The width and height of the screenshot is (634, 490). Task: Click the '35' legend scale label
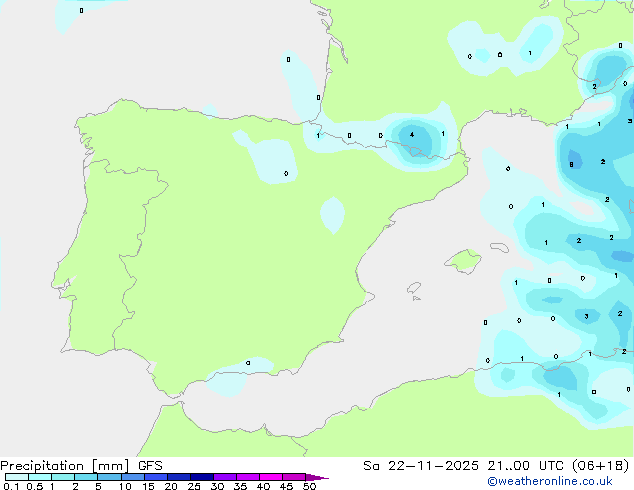tap(240, 486)
